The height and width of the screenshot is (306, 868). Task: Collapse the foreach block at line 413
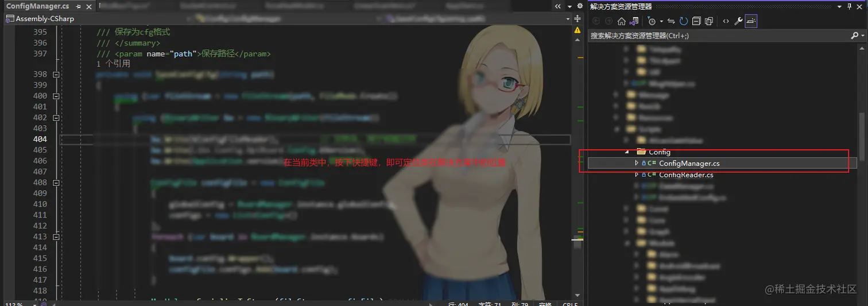56,237
